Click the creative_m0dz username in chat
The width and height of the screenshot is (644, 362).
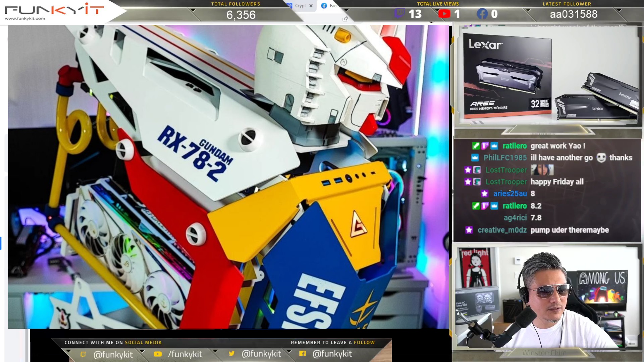pos(502,230)
